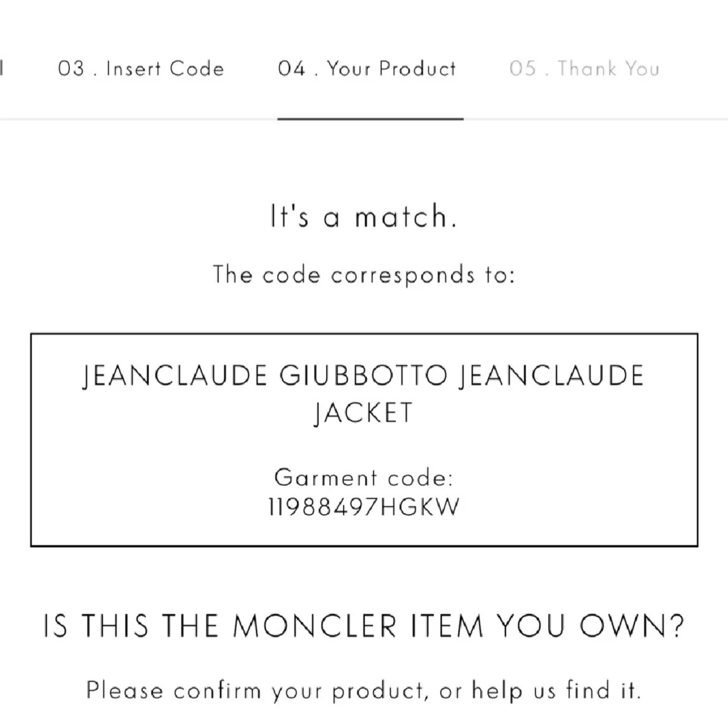Click the word GIUBBOTTO in the product name
The width and height of the screenshot is (728, 727).
tap(363, 376)
